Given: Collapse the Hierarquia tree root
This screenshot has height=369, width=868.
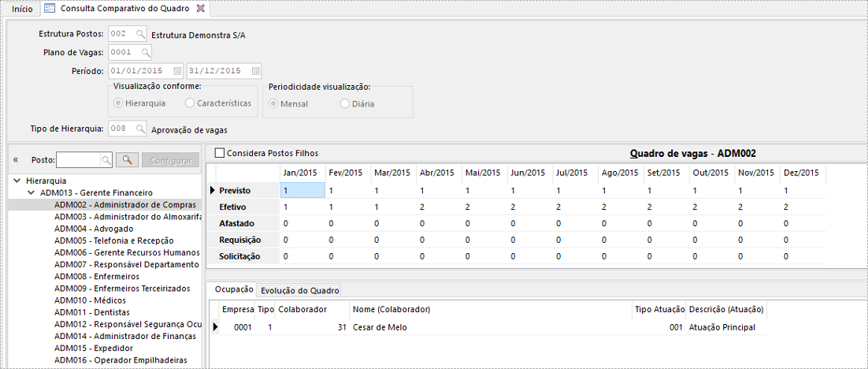Looking at the screenshot, I should [17, 181].
